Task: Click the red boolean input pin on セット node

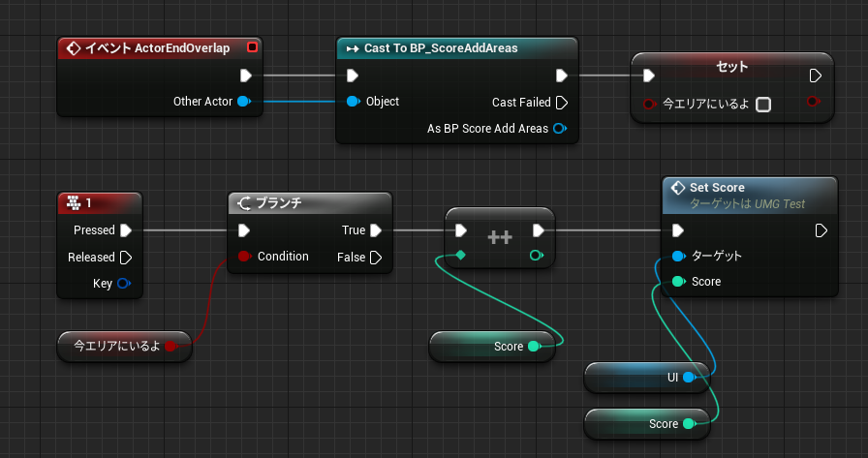Action: [649, 104]
